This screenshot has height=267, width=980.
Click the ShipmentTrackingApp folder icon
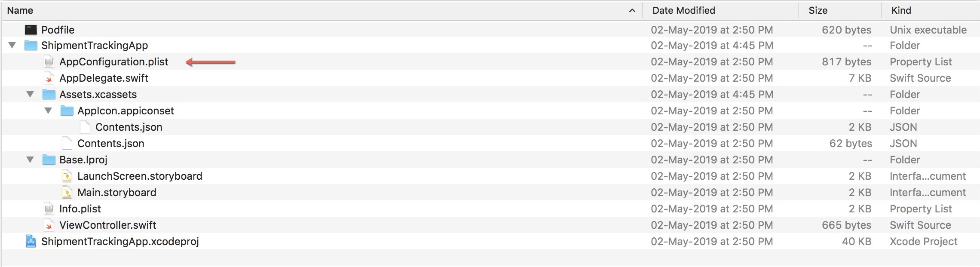tap(31, 46)
